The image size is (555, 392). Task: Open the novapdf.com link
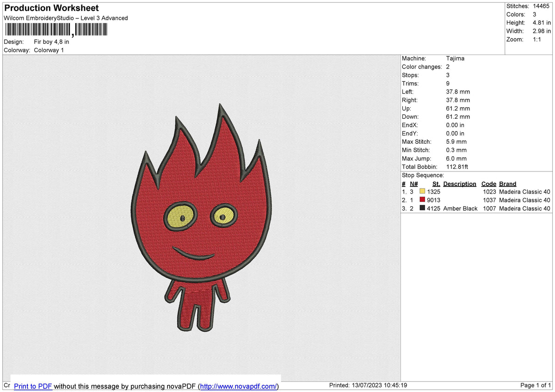239,386
